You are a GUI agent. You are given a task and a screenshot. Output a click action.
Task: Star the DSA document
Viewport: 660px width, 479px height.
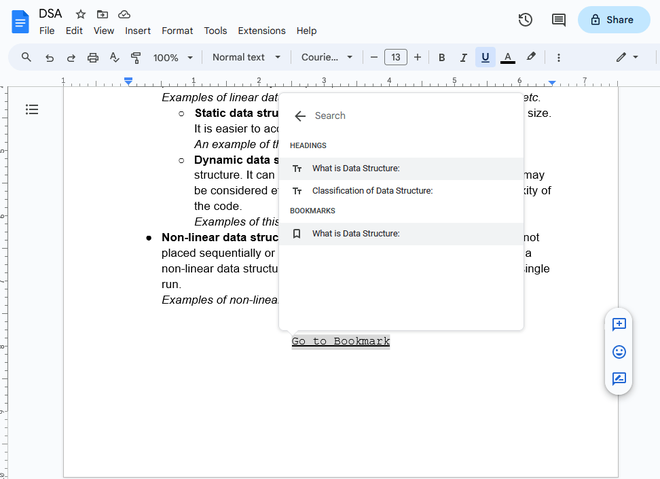[x=80, y=14]
